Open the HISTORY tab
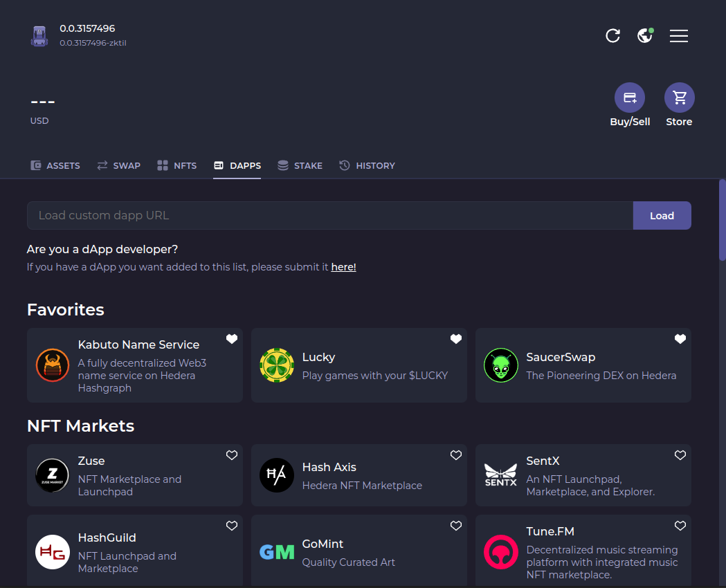 [367, 165]
